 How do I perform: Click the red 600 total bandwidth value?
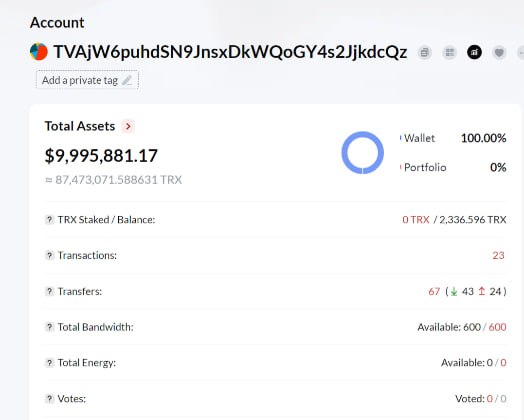tap(497, 327)
